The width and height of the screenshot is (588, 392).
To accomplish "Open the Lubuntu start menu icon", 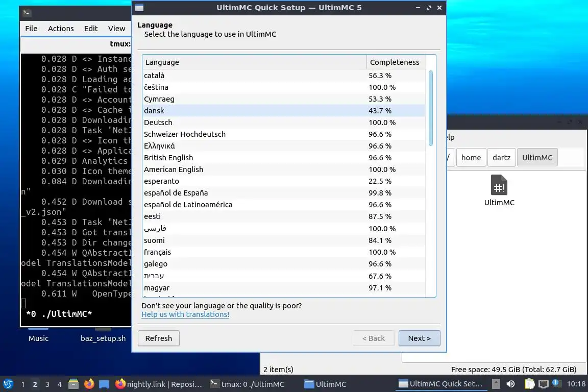I will tap(8, 384).
